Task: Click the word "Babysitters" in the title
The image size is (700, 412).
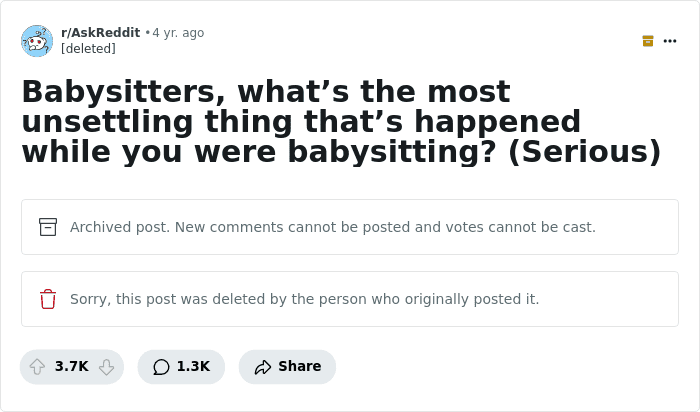Action: coord(114,92)
